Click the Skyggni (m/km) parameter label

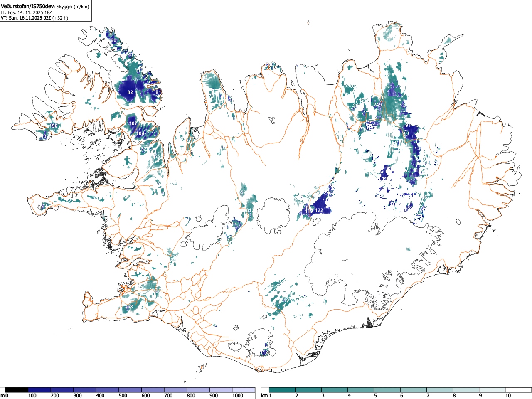pyautogui.click(x=73, y=7)
